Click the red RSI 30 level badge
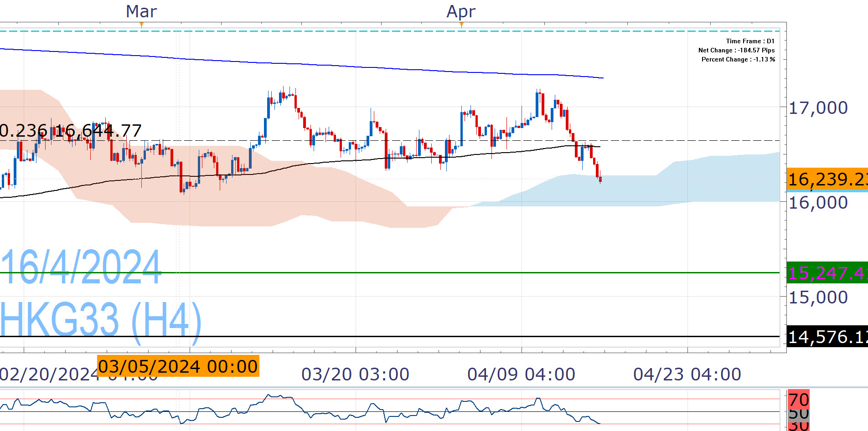Viewport: 868px width, 431px height. [x=798, y=426]
